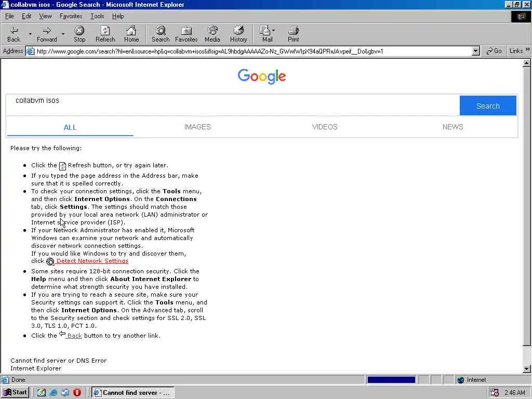Open the View menu
The width and height of the screenshot is (532, 399).
pyautogui.click(x=46, y=16)
